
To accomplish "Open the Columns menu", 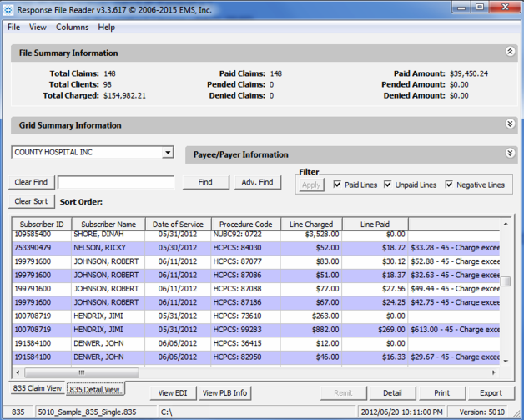I will click(73, 27).
